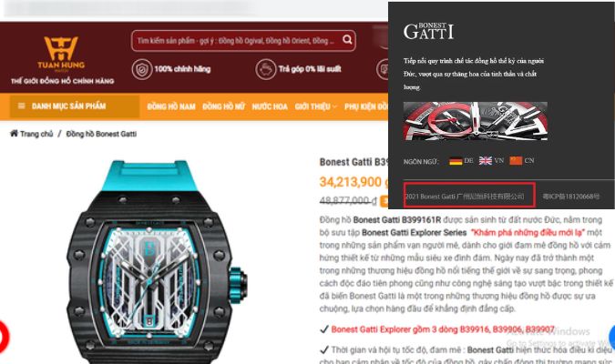Click the Bonest Gatti watch banner image
The width and height of the screenshot is (615, 364).
[x=476, y=121]
